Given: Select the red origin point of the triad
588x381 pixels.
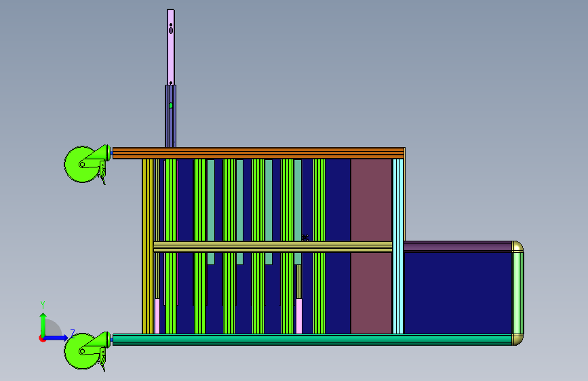Looking at the screenshot, I should coord(41,339).
